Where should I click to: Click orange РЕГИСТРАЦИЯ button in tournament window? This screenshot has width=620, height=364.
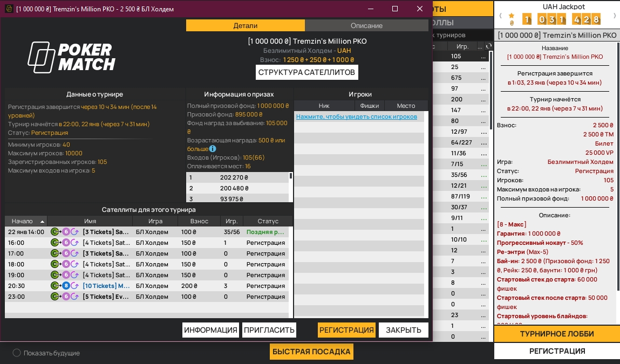pos(346,330)
